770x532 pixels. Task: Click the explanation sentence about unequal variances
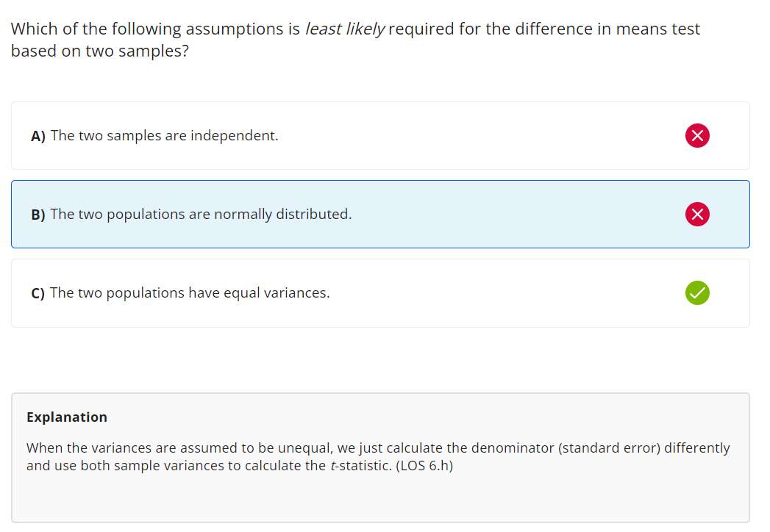tap(378, 448)
